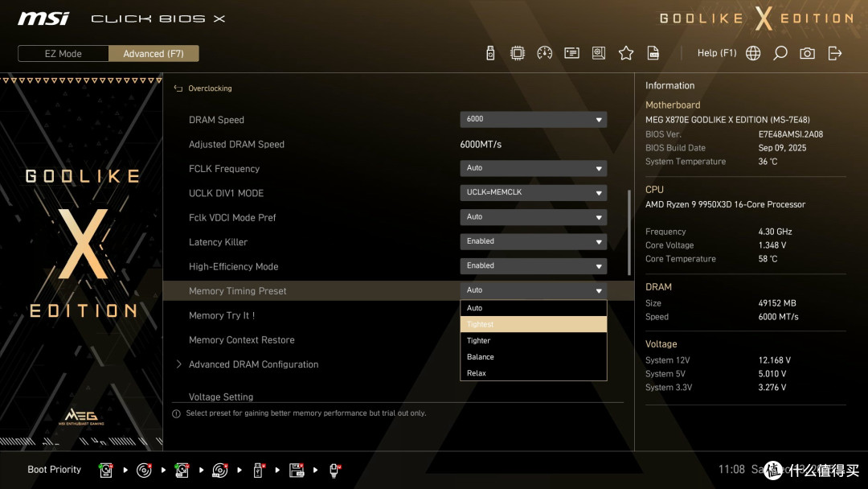Click the CPU name AMD Ryzen 9 9950X3D
Screen dimensions: 868x489
[x=725, y=204]
